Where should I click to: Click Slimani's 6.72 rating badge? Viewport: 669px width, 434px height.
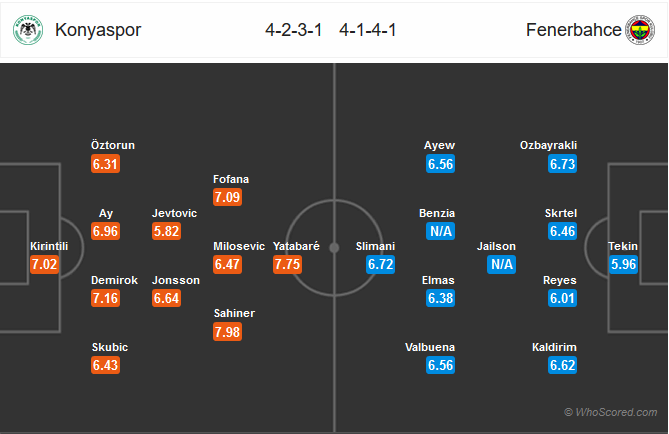point(380,264)
